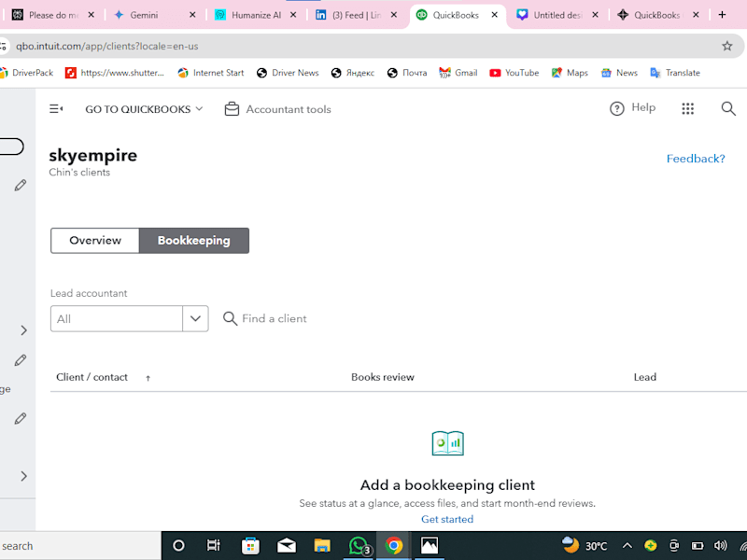Open the Почта bookmark
The height and width of the screenshot is (560, 747).
[407, 73]
